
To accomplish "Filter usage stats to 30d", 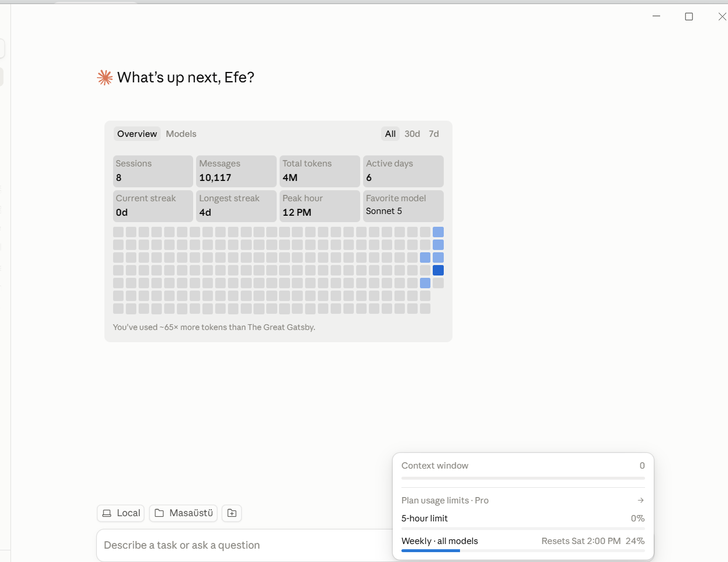I will point(412,134).
